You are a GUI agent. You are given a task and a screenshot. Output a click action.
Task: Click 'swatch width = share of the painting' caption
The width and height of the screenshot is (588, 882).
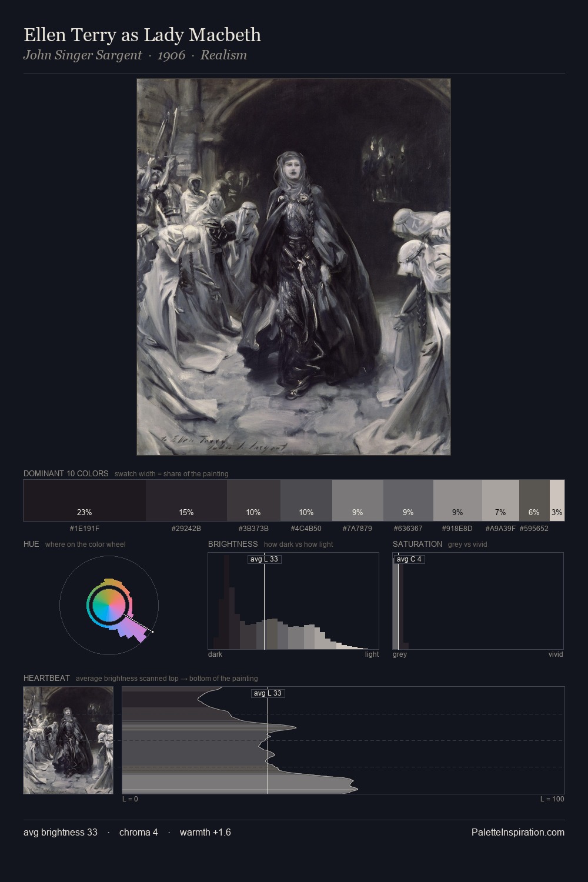tap(172, 474)
